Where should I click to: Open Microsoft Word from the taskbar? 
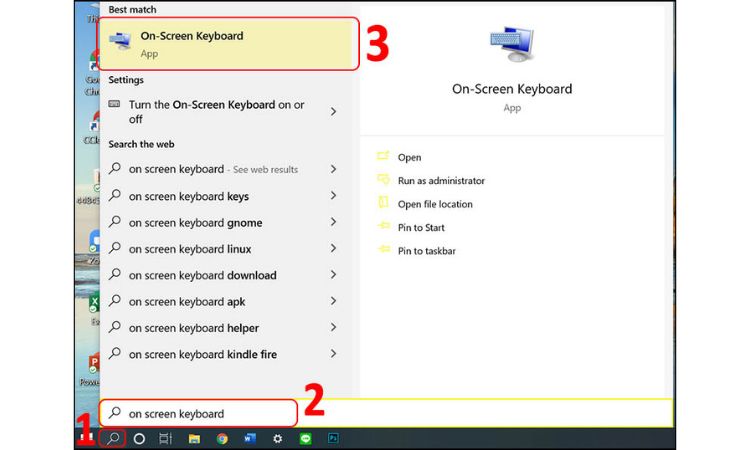coord(249,438)
